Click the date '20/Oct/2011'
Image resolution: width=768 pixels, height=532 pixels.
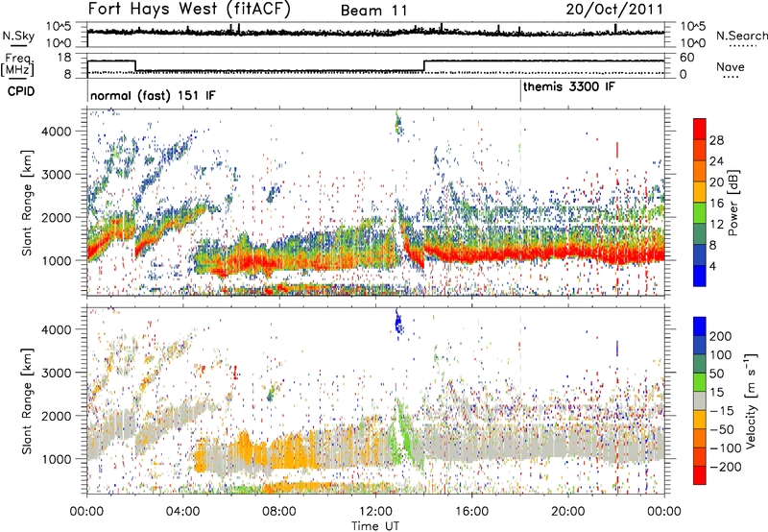click(614, 10)
